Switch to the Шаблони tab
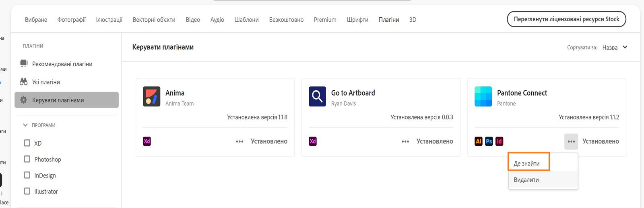Screen dimensions: 644x208 (246, 20)
